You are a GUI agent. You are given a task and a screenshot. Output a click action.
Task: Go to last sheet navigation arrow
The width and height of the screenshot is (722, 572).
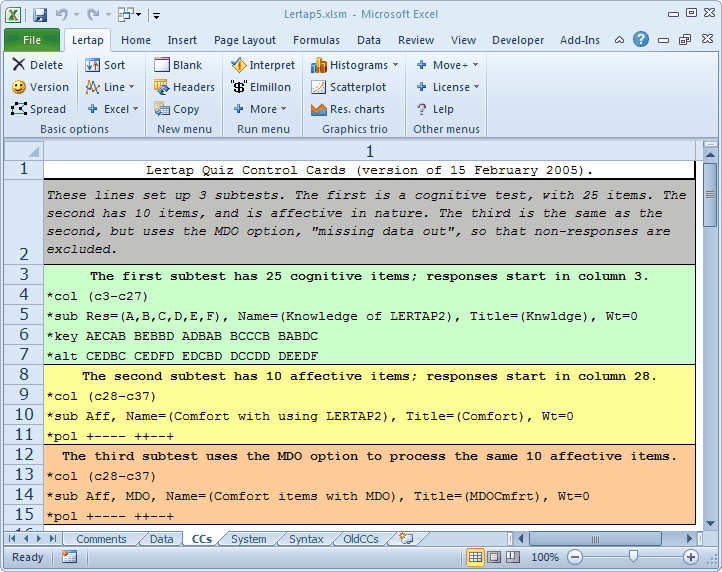(53, 538)
